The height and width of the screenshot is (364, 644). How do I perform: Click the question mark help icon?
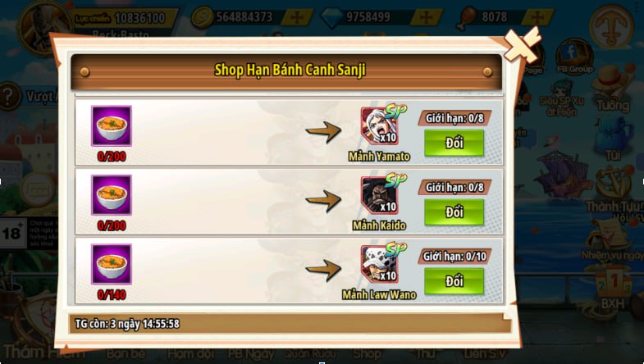coord(10,97)
